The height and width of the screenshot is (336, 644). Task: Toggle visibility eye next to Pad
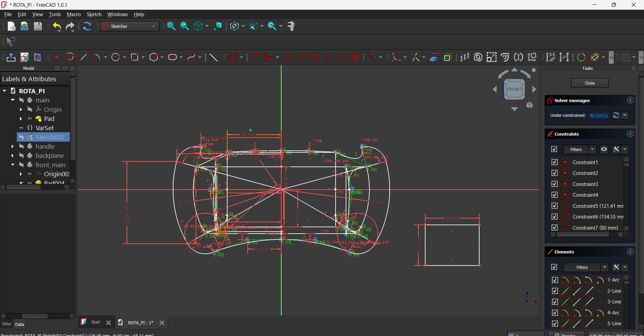coord(30,119)
